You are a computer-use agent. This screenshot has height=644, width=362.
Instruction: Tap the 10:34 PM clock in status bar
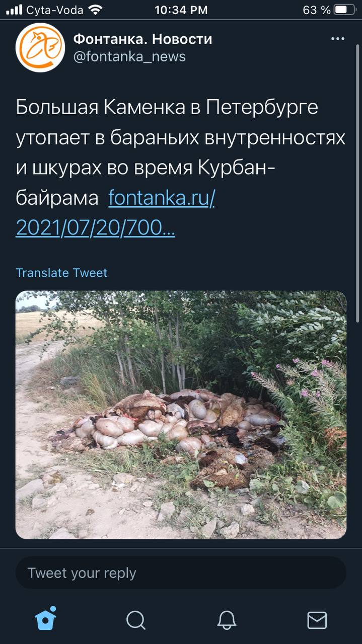(x=181, y=10)
